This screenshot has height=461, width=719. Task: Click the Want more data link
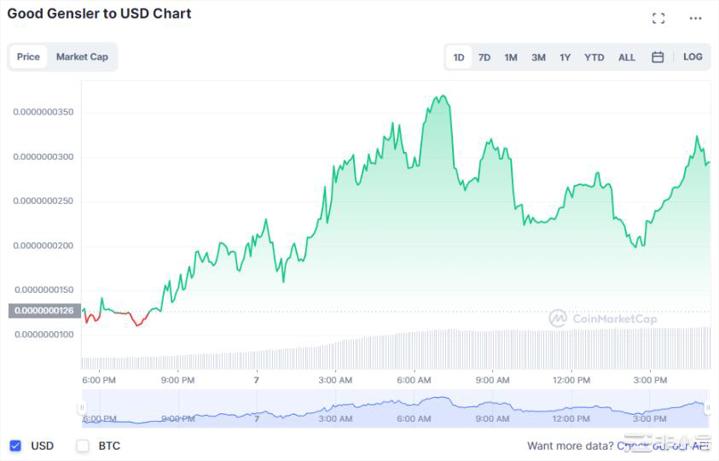[570, 446]
